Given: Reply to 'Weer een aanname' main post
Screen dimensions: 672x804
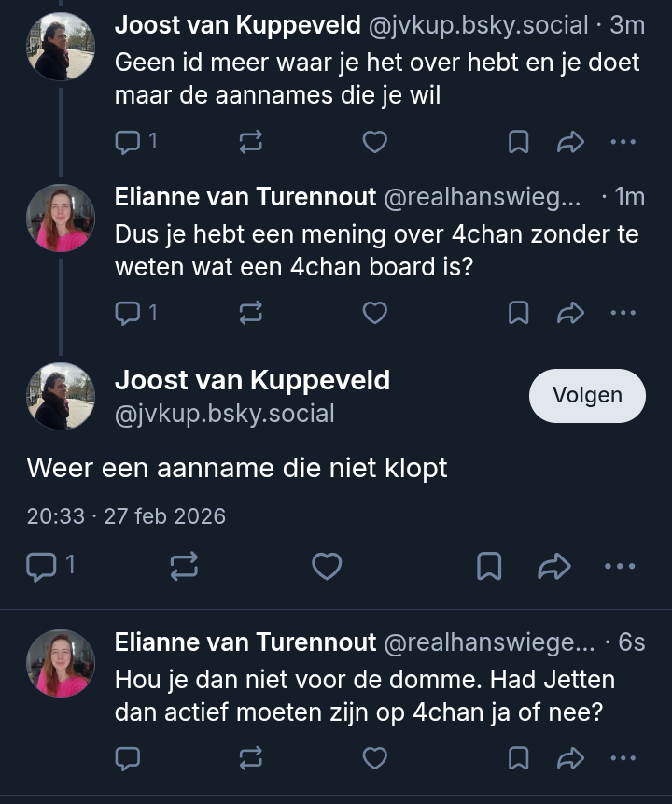Looking at the screenshot, I should (x=41, y=566).
